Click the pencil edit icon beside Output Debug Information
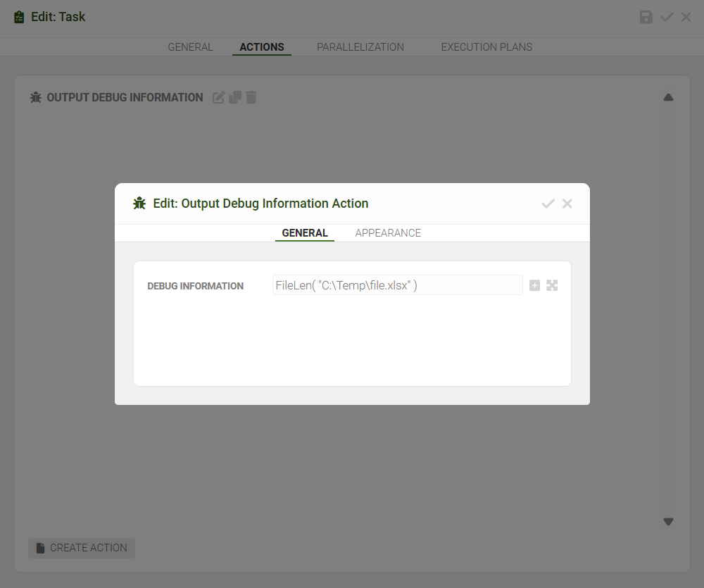The image size is (704, 588). pyautogui.click(x=219, y=98)
